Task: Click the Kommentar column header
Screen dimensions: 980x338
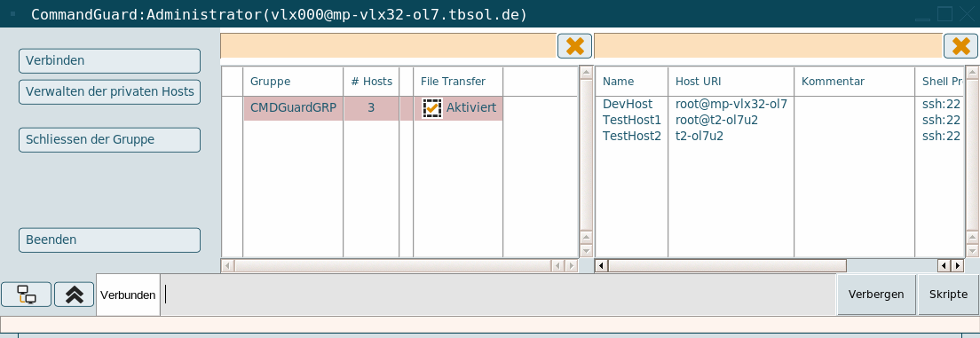Action: point(854,82)
